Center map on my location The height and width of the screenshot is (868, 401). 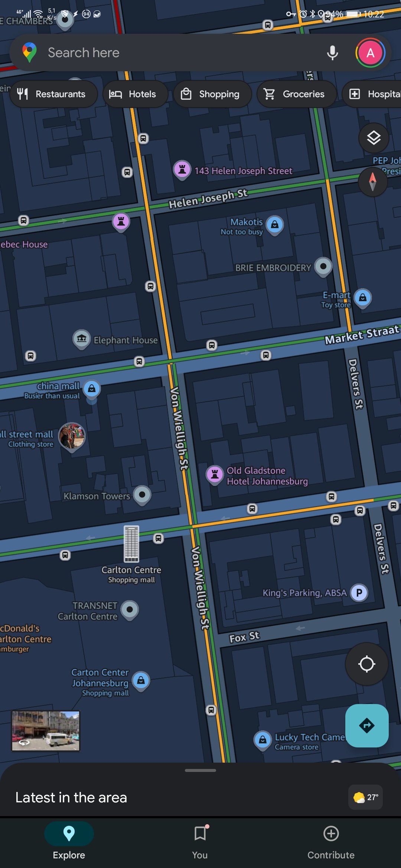[x=366, y=664]
